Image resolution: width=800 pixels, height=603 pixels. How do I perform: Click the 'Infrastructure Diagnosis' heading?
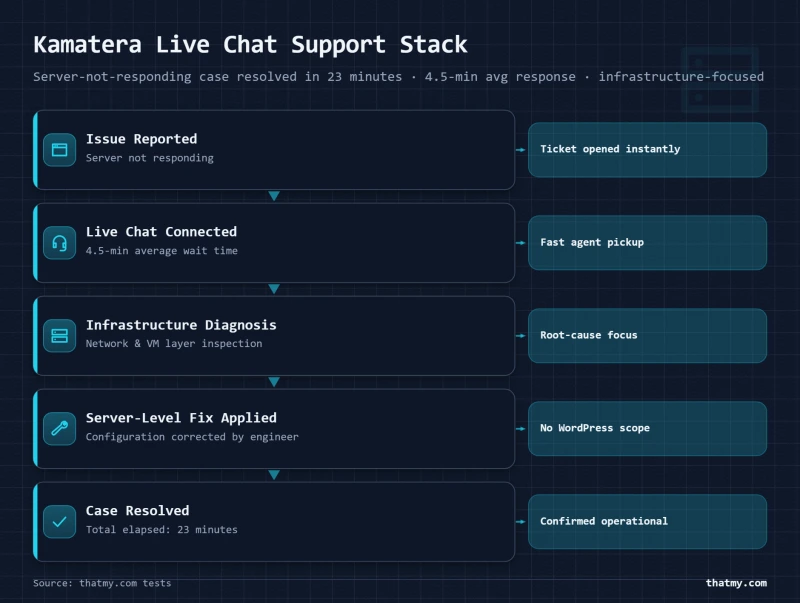181,325
